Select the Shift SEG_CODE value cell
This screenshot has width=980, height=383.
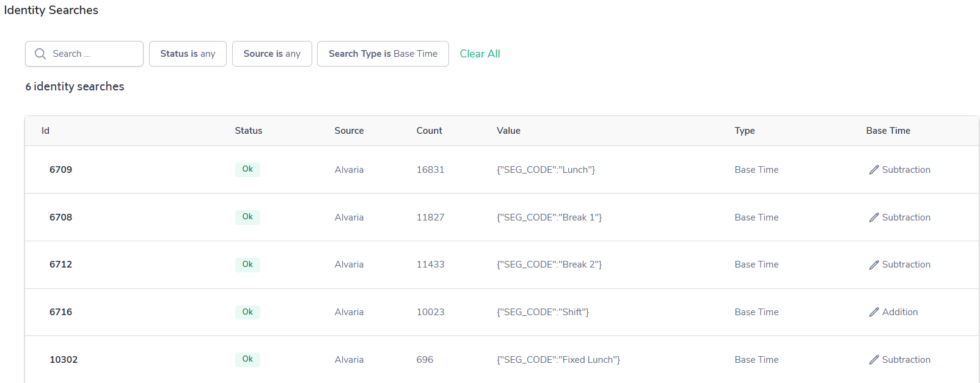tap(543, 312)
